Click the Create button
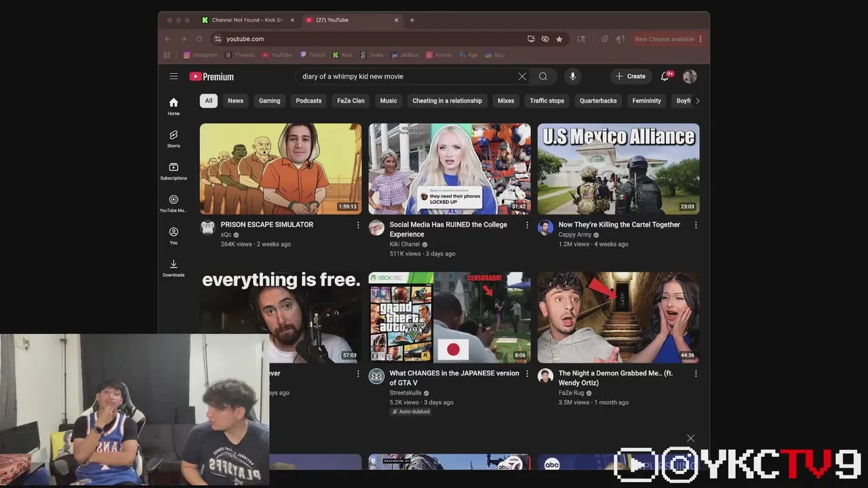 pyautogui.click(x=631, y=77)
